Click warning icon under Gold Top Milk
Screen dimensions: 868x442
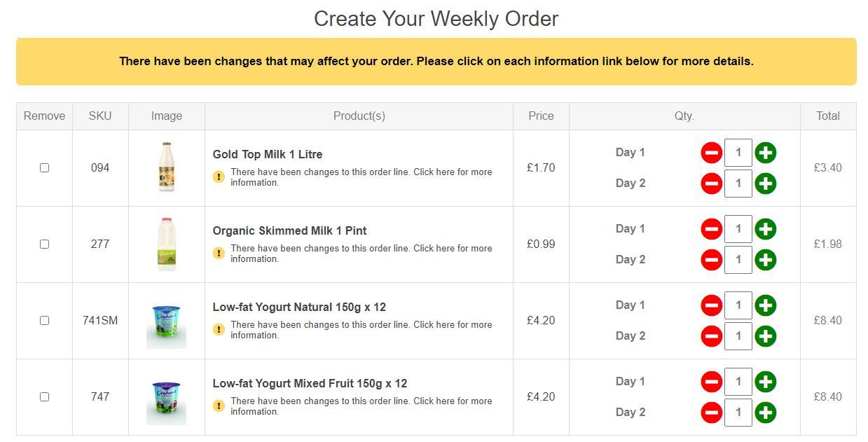pos(219,177)
